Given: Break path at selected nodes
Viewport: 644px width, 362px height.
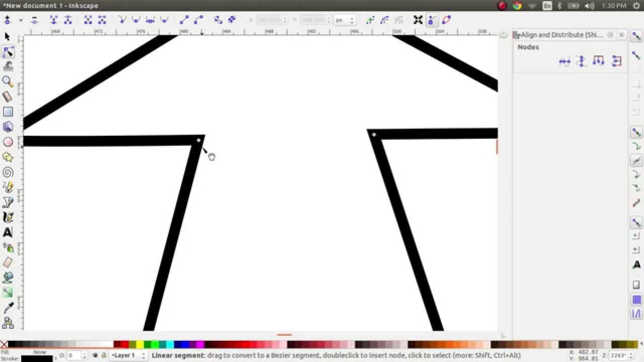Looking at the screenshot, I should [x=67, y=20].
